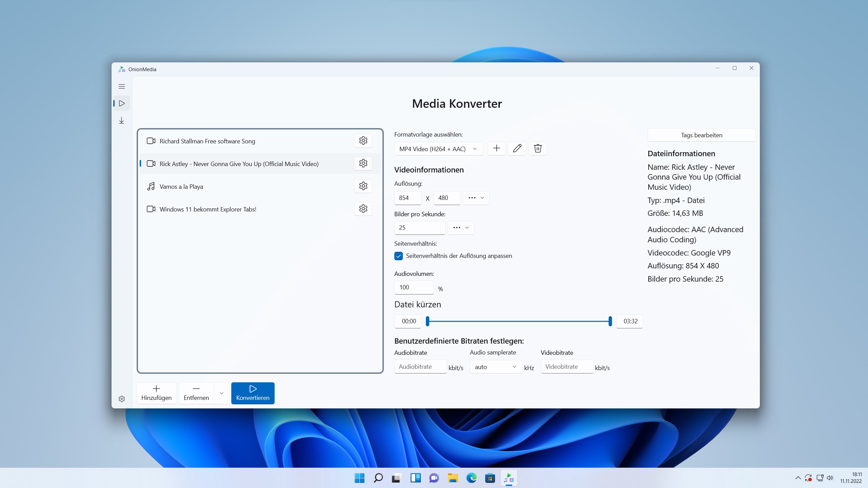Select Richard Stallman Free software Song item
868x488 pixels.
click(x=260, y=141)
